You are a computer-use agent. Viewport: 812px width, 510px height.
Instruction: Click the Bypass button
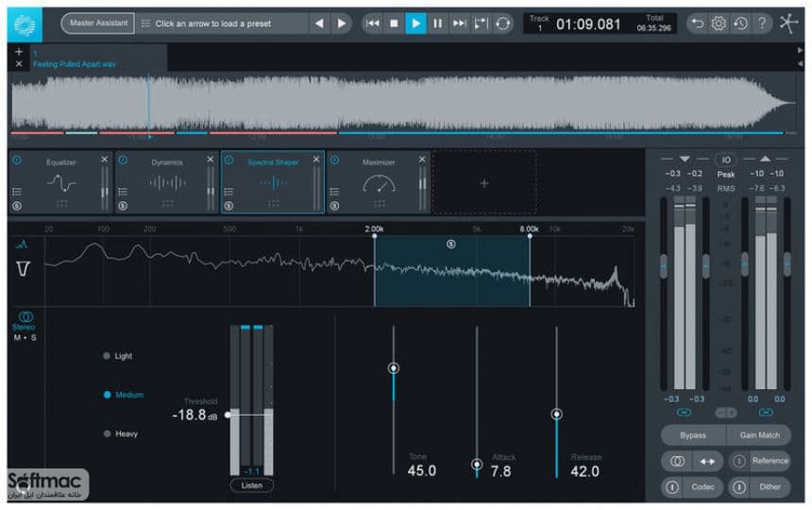point(693,435)
